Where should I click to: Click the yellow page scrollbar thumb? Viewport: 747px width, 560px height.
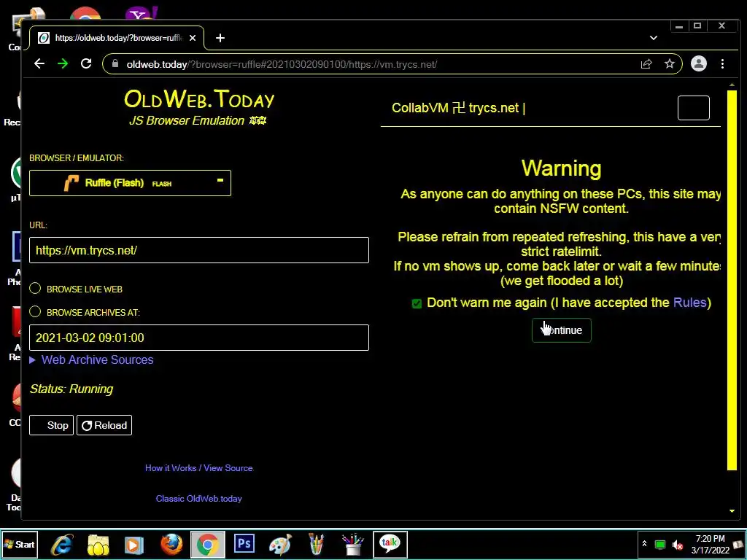coord(732,280)
